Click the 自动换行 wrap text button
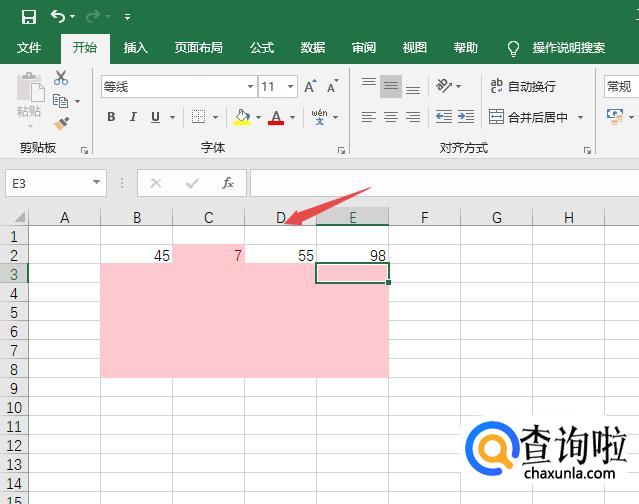Image resolution: width=639 pixels, height=504 pixels. (x=523, y=86)
